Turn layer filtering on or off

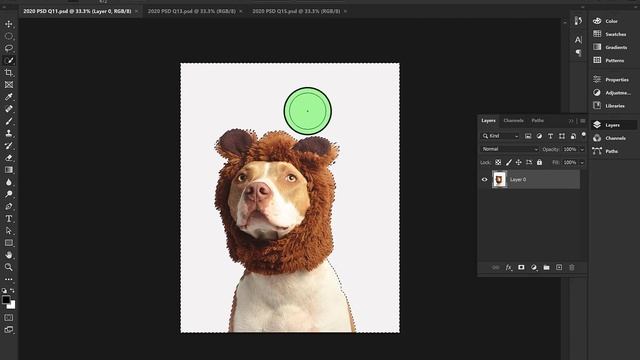point(584,134)
